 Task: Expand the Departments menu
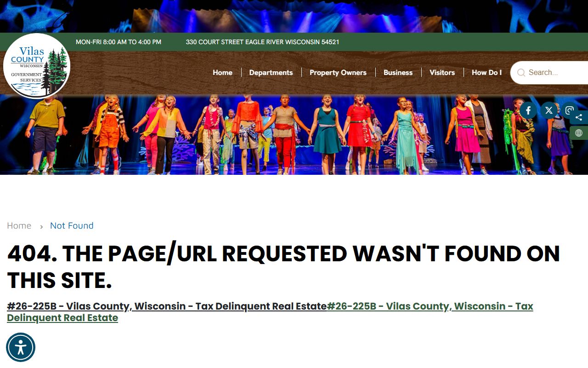click(271, 73)
